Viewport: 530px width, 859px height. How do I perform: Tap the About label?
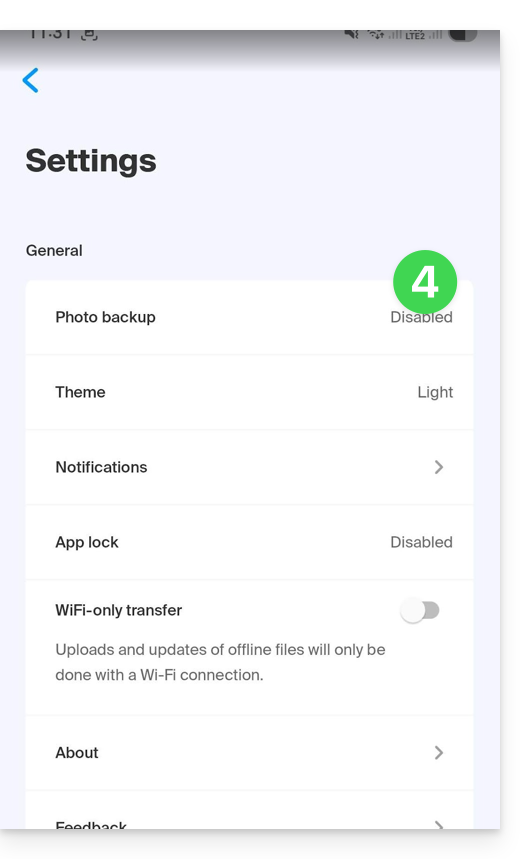tap(77, 753)
